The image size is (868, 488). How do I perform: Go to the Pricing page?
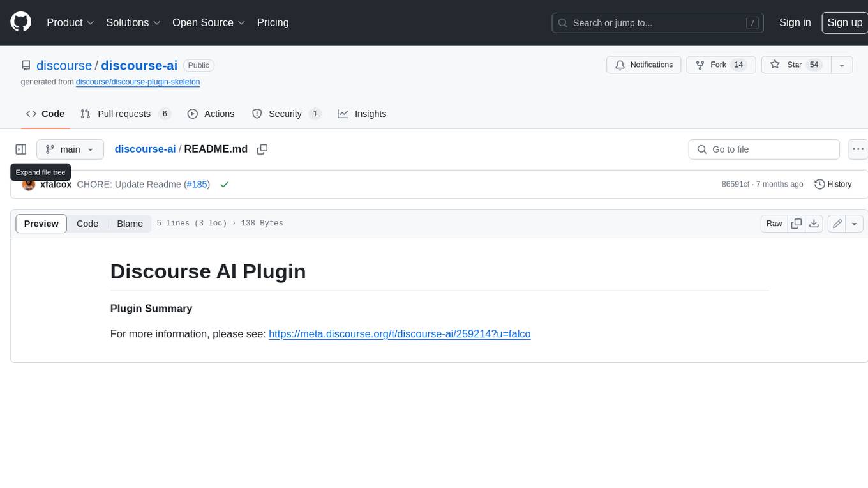click(x=273, y=22)
